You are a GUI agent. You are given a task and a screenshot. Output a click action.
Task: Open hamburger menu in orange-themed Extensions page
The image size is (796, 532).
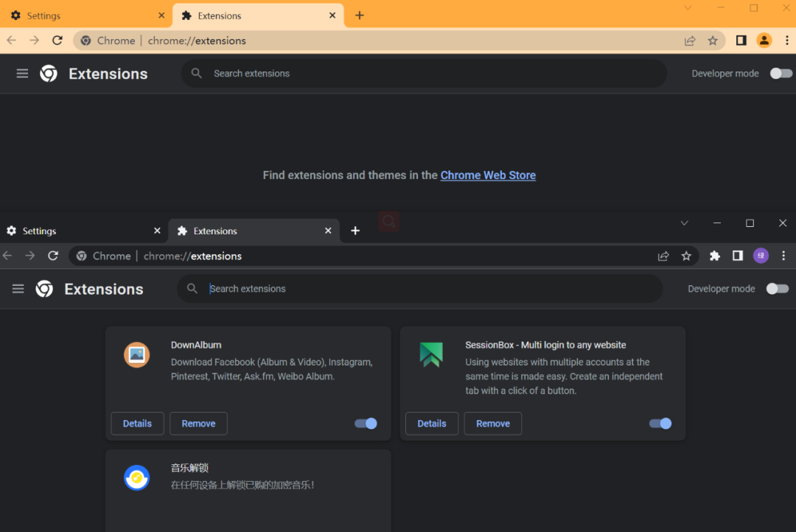[22, 74]
